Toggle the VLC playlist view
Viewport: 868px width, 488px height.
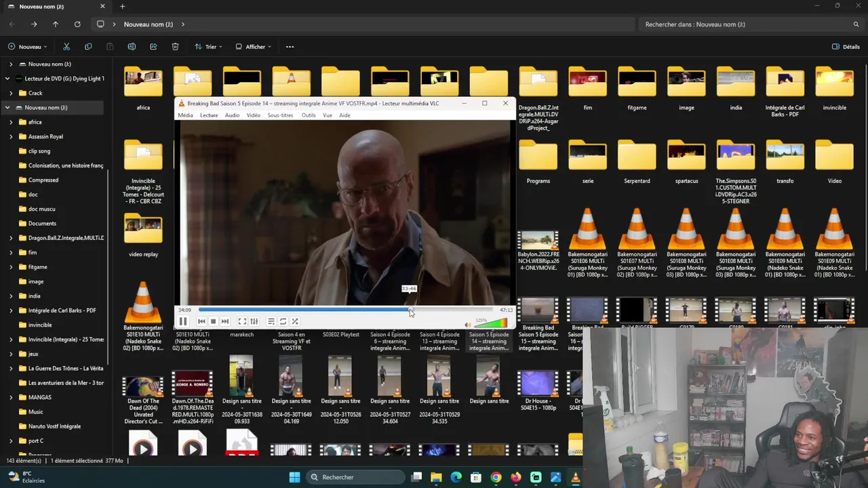point(271,321)
